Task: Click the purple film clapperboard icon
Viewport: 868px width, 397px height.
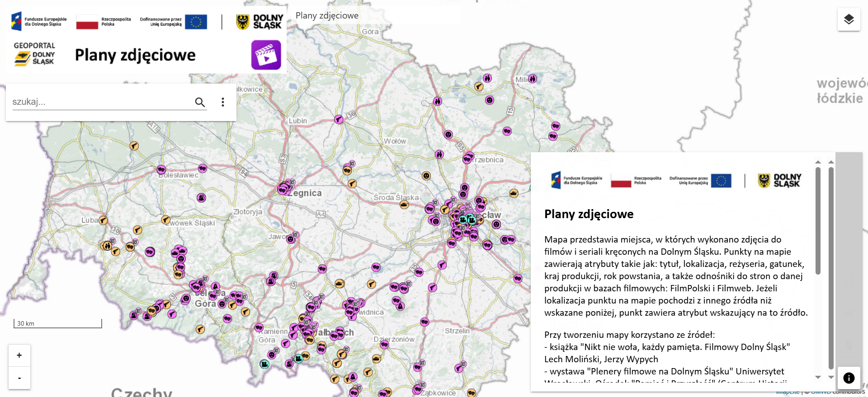Action: pos(266,55)
